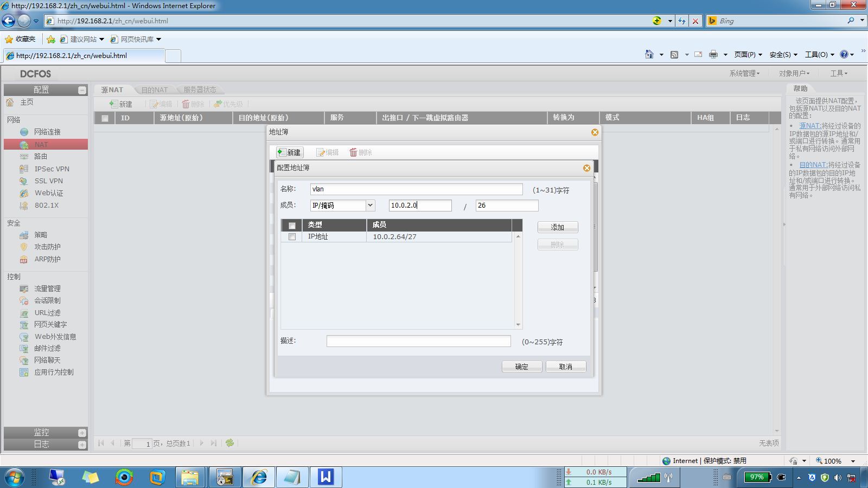Image resolution: width=868 pixels, height=488 pixels.
Task: Click 新建 in the NAT list toolbar
Action: point(121,104)
